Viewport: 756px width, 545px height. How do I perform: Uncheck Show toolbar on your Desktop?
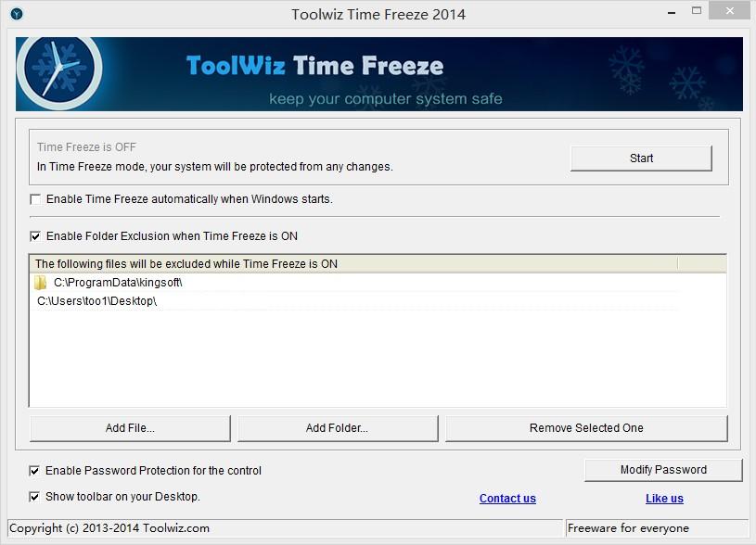tap(35, 497)
